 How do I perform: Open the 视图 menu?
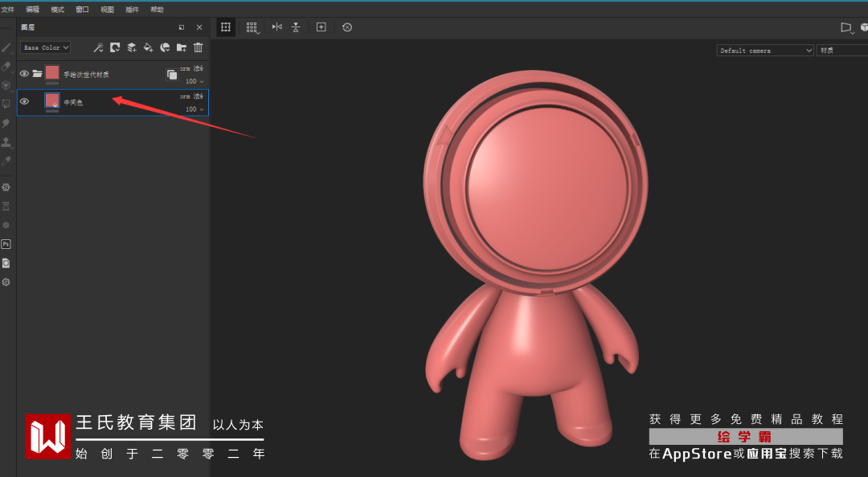108,10
